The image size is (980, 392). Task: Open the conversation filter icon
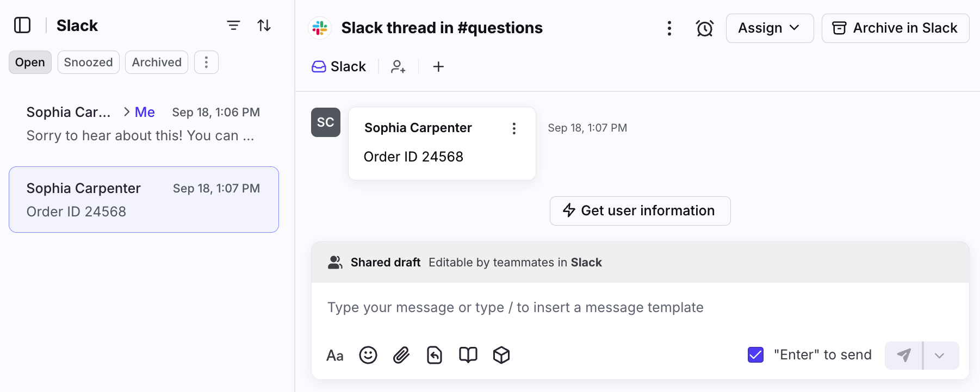tap(233, 26)
